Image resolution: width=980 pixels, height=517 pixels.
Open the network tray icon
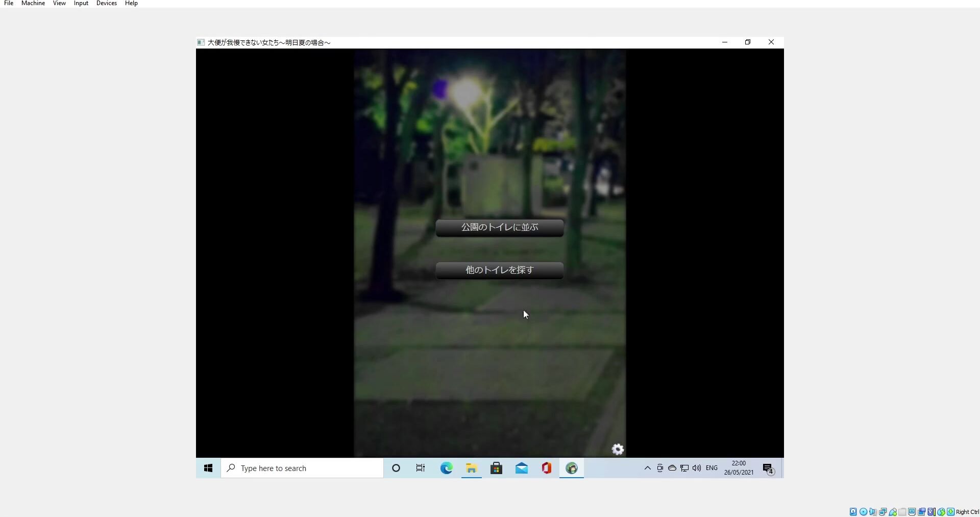pos(684,468)
